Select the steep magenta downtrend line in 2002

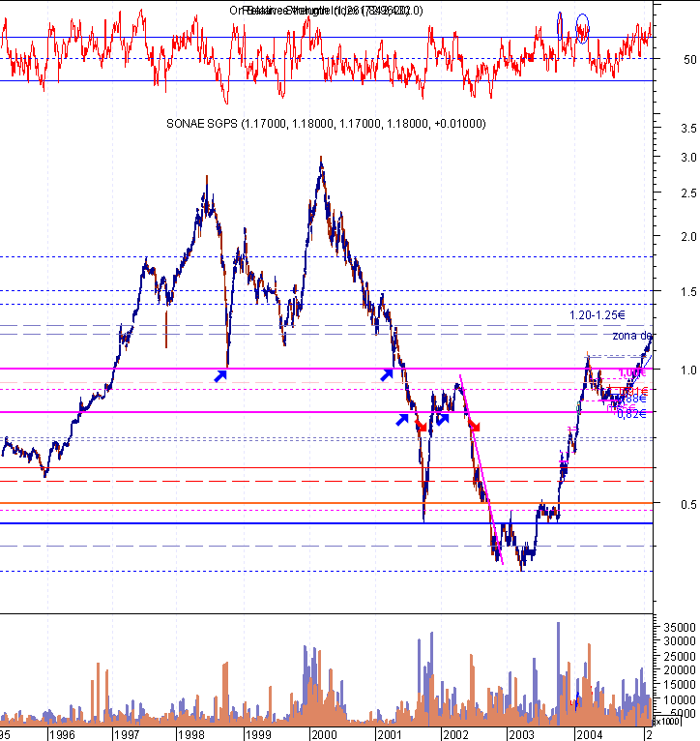click(x=481, y=470)
